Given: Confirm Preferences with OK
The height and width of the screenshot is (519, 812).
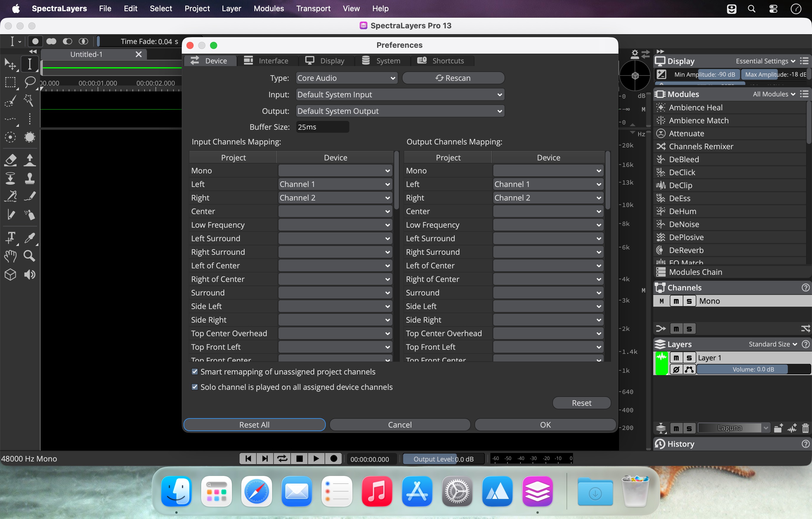Looking at the screenshot, I should click(x=545, y=425).
